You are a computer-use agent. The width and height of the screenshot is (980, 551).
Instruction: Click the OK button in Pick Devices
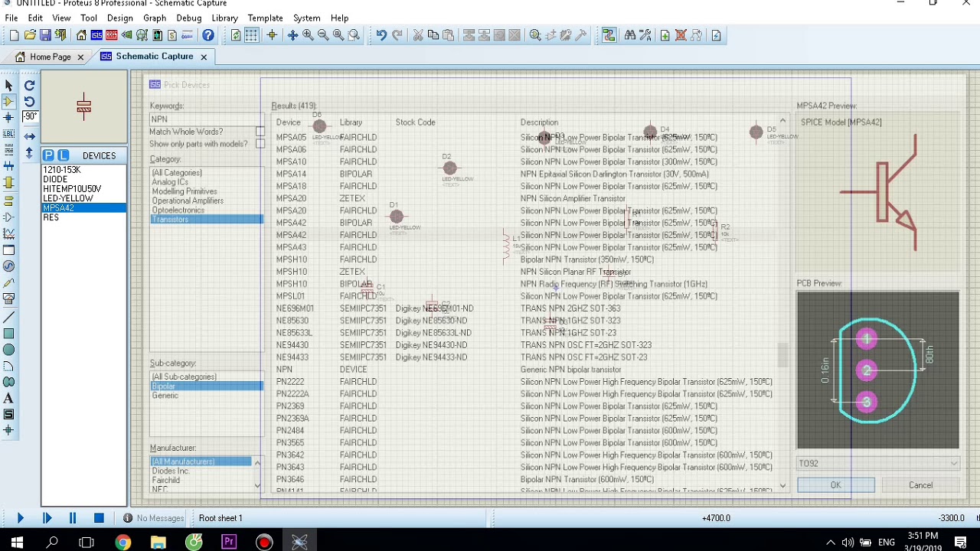point(835,485)
